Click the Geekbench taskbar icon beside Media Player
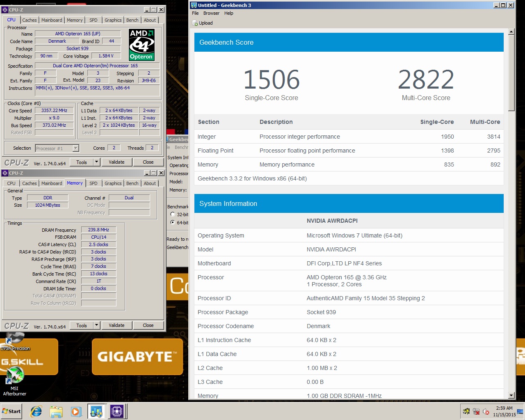The width and height of the screenshot is (525, 420). [96, 411]
